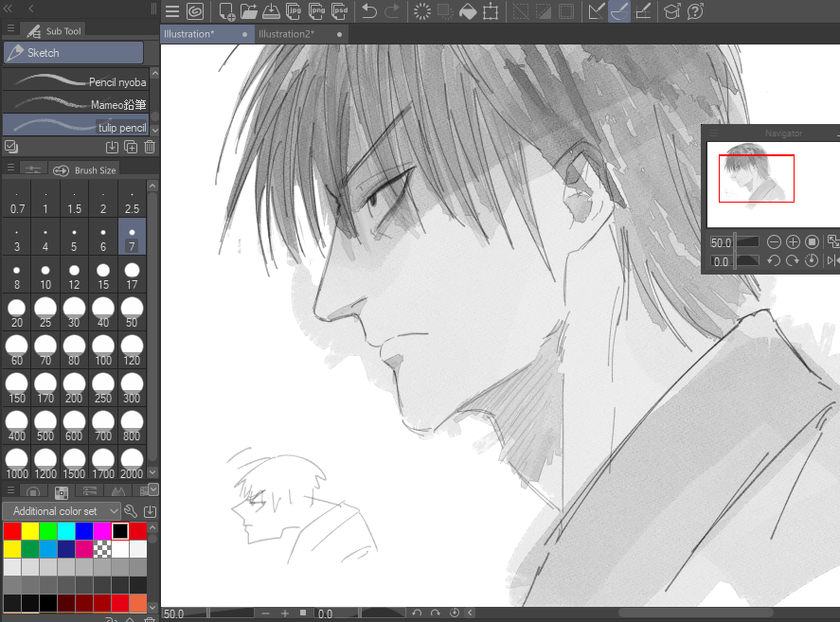Screen dimensions: 840x622
Task: Open the Additional color set dropdown
Action: pos(60,510)
